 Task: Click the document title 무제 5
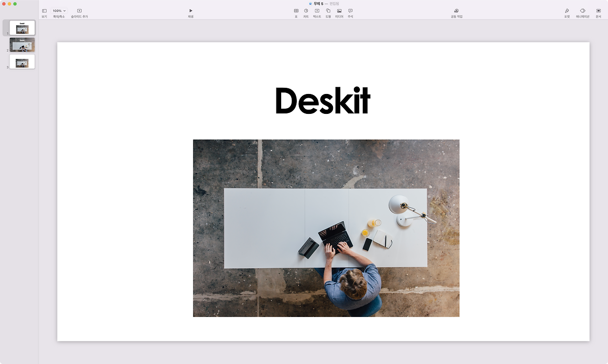pyautogui.click(x=318, y=3)
